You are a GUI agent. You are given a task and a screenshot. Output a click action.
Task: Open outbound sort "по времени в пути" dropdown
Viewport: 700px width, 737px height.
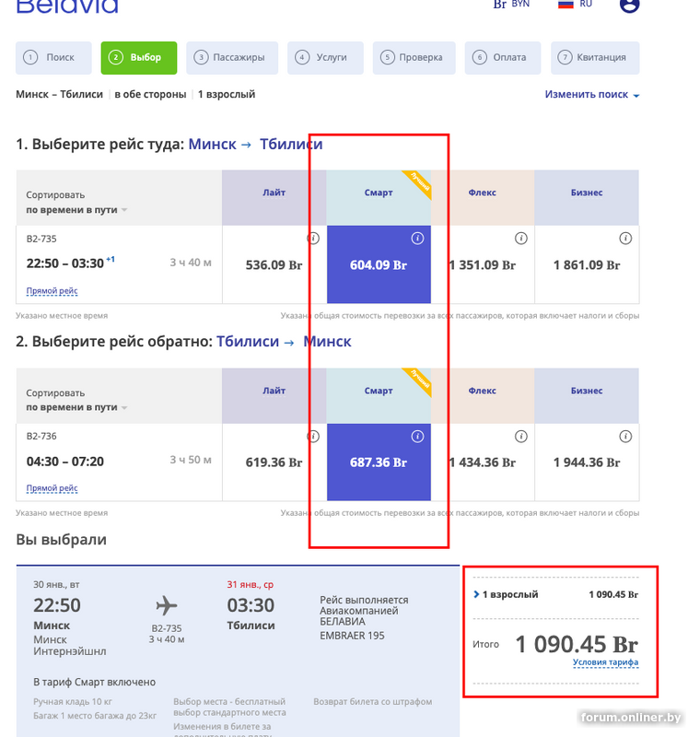coord(76,210)
